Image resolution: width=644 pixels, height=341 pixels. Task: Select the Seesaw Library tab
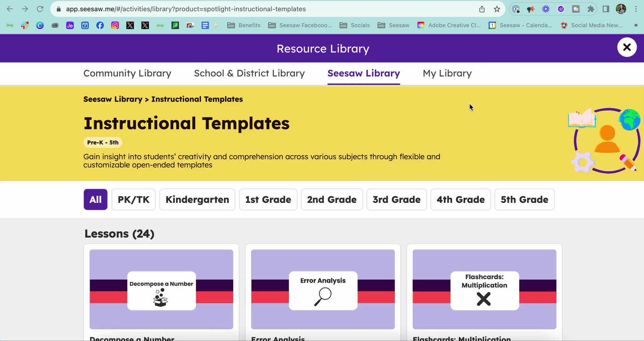(364, 73)
